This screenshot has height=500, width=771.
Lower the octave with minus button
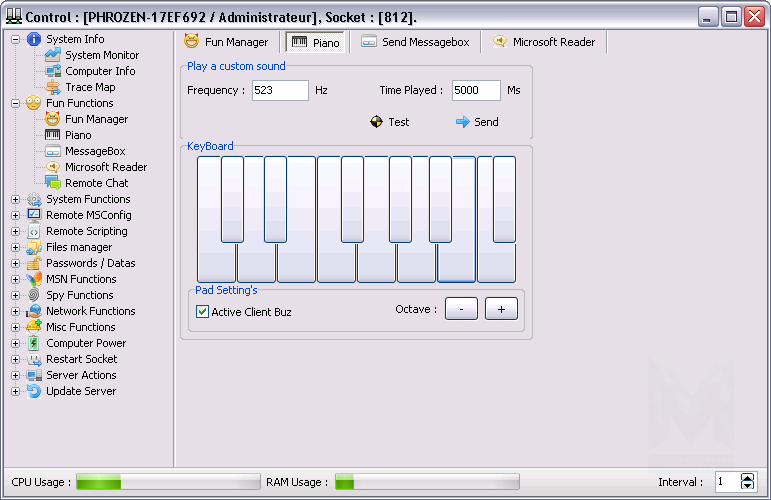tap(461, 309)
